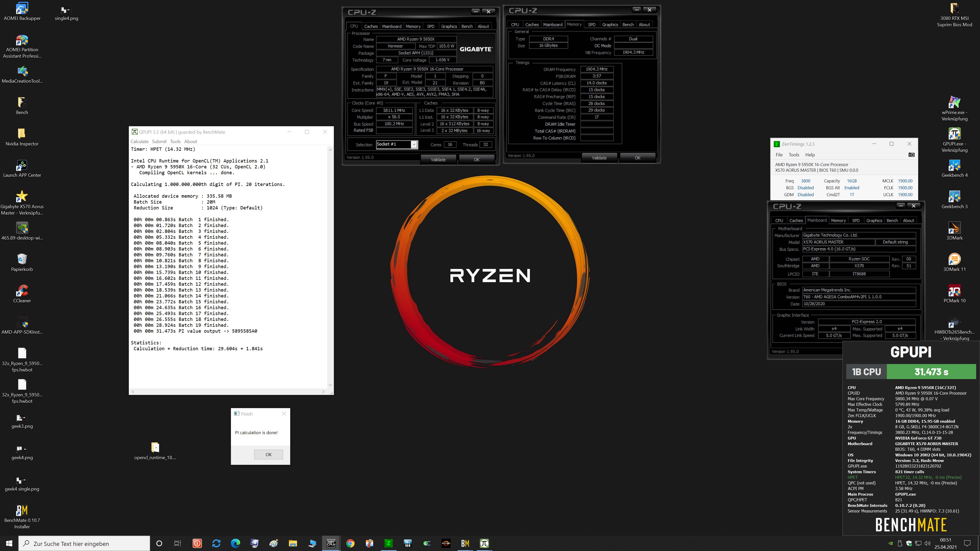
Task: Click the GPUPI horizontal scrollbar right arrow
Action: point(323,391)
